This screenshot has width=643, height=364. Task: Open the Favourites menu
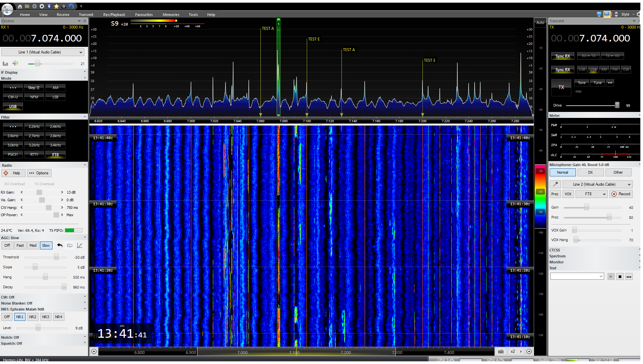(144, 15)
